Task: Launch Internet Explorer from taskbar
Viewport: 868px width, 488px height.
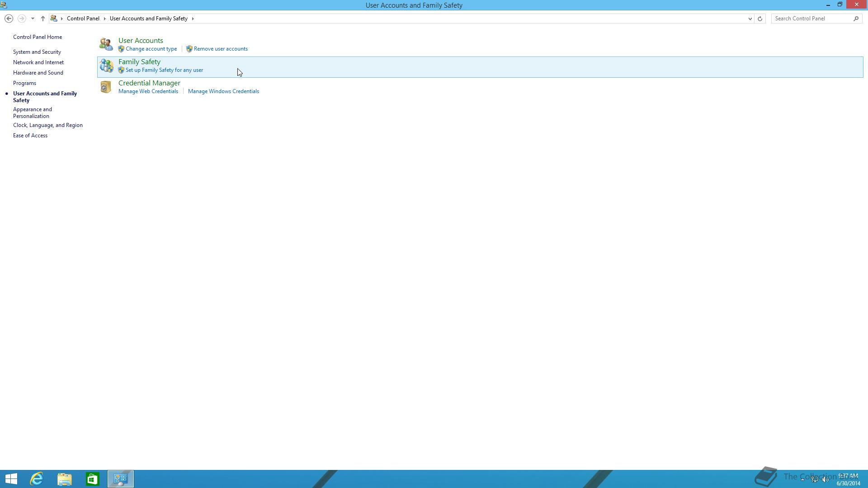Action: 37,479
